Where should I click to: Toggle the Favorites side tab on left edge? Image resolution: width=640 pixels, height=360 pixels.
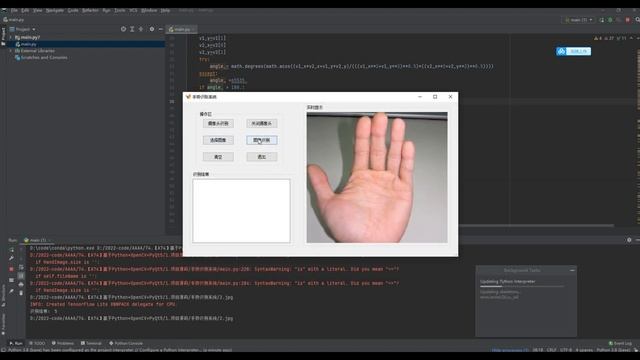[x=3, y=324]
